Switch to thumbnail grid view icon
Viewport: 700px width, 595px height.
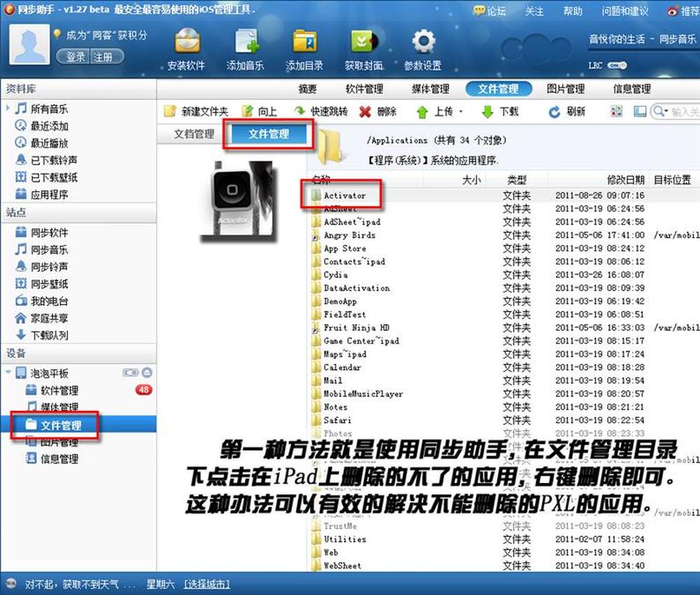click(616, 111)
